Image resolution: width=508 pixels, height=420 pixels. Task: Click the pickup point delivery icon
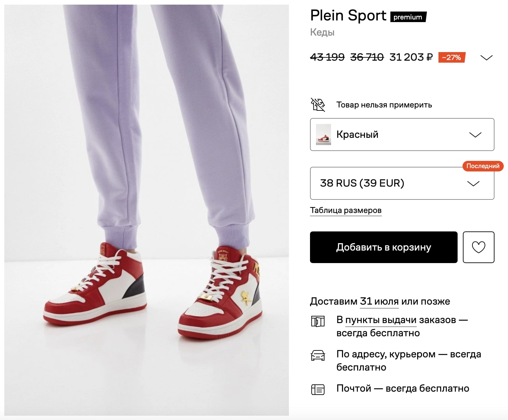318,321
